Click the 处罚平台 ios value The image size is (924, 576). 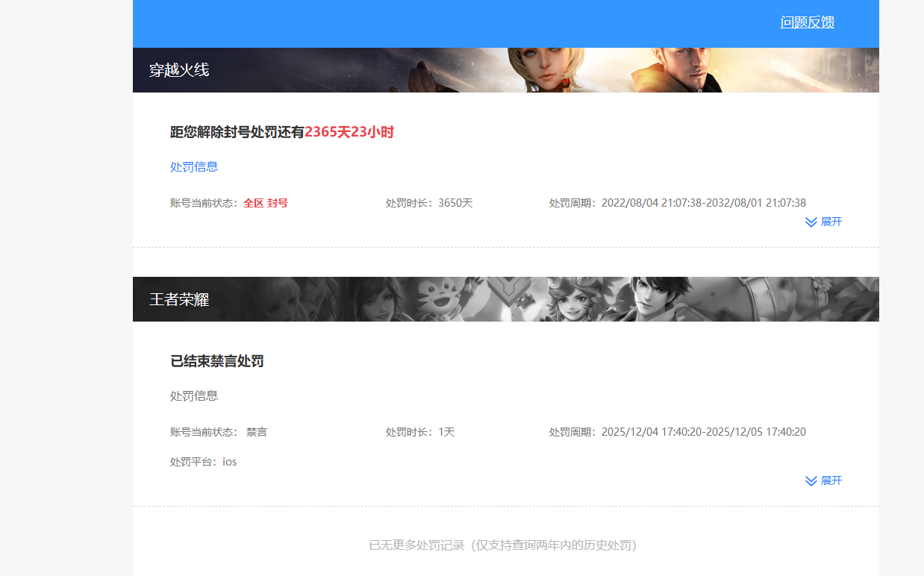229,461
